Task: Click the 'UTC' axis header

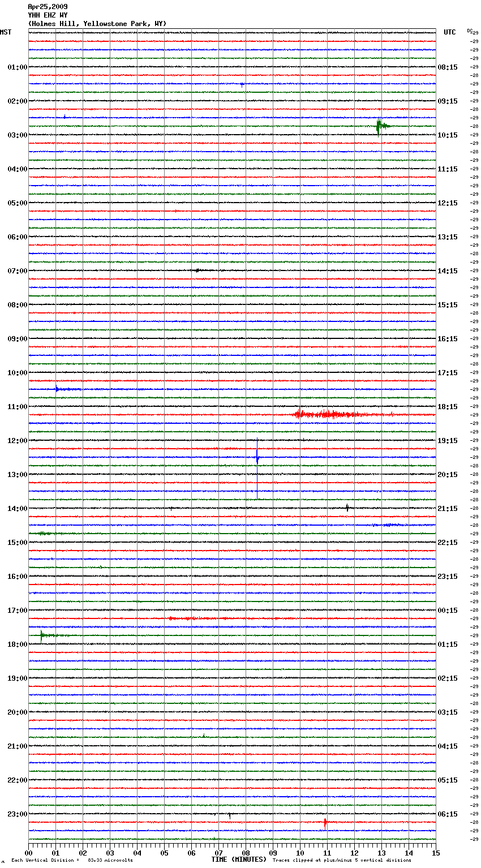Action: (x=450, y=32)
